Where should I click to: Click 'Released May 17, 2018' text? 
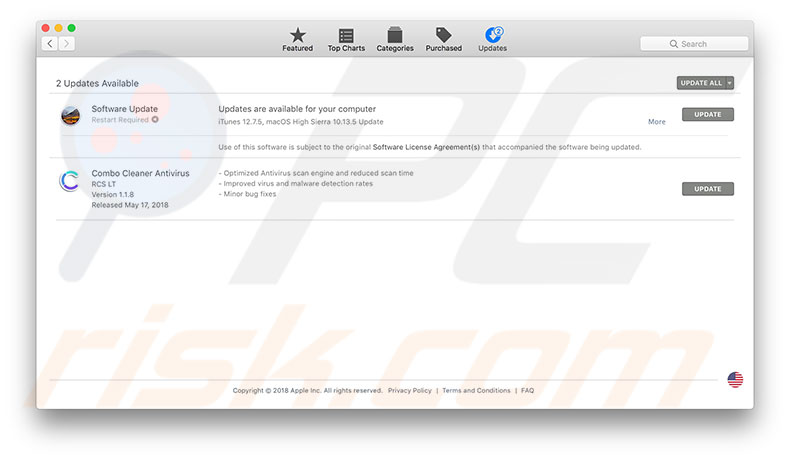[129, 205]
